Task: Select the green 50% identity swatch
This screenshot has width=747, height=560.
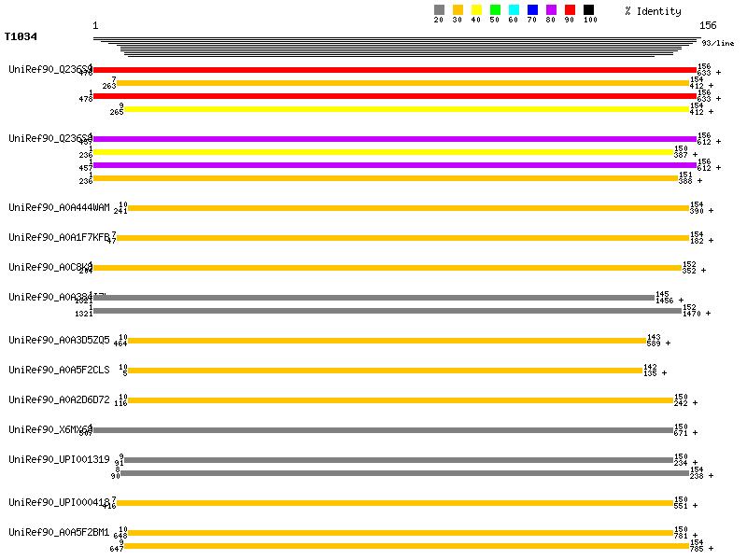Action: coord(495,10)
